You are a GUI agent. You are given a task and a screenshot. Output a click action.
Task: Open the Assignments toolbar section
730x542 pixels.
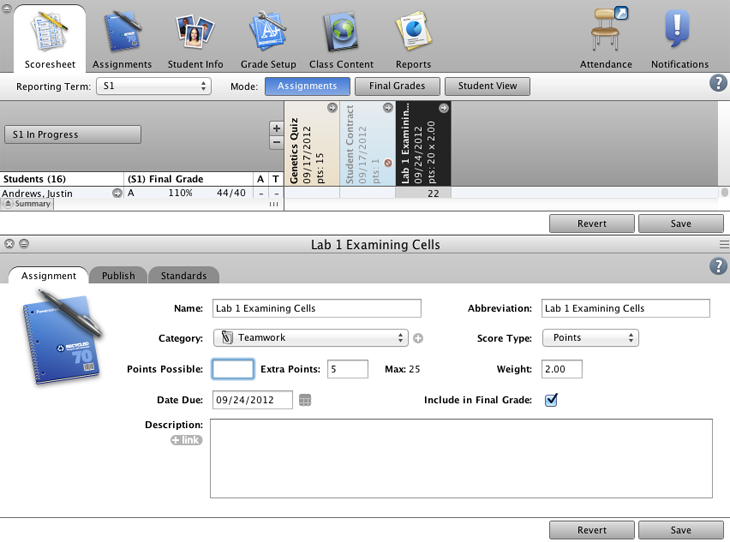click(122, 40)
